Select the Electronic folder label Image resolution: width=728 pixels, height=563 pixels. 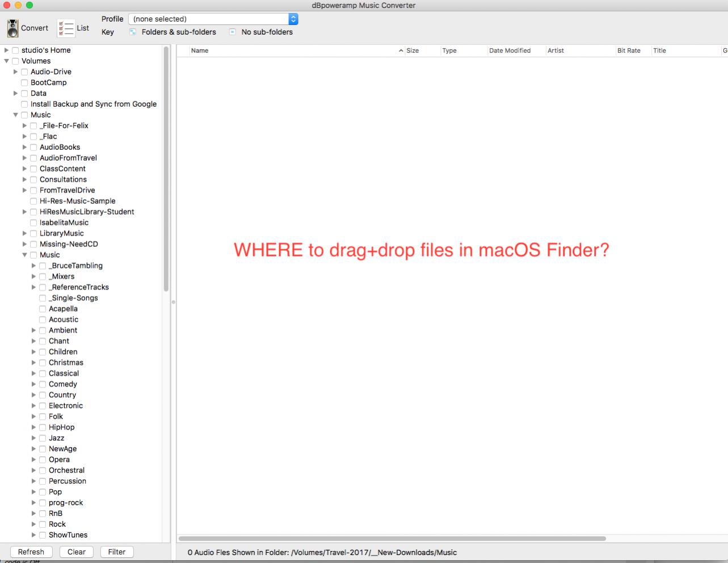66,406
